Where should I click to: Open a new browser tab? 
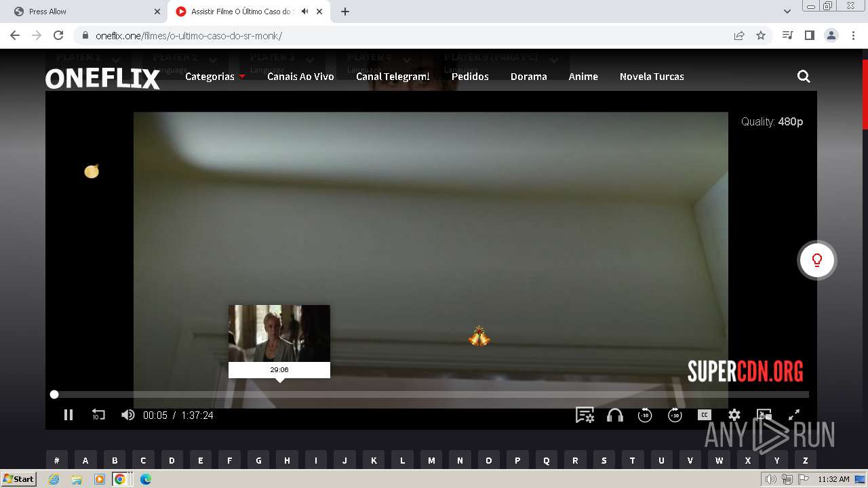(345, 12)
